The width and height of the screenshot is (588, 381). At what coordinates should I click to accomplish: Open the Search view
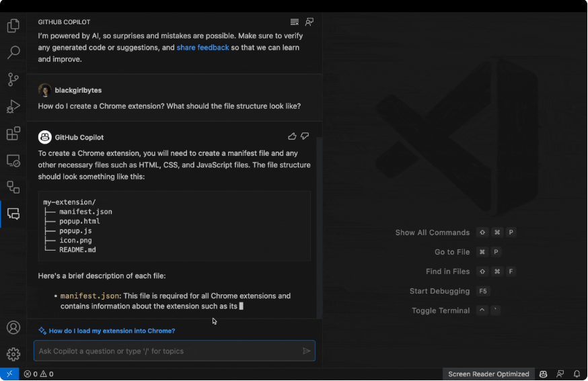[13, 52]
